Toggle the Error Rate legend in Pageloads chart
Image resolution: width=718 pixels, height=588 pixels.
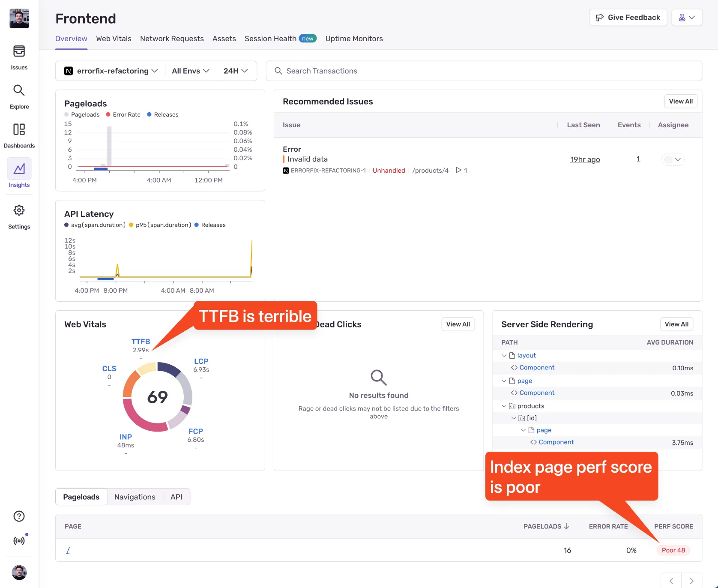pos(123,114)
